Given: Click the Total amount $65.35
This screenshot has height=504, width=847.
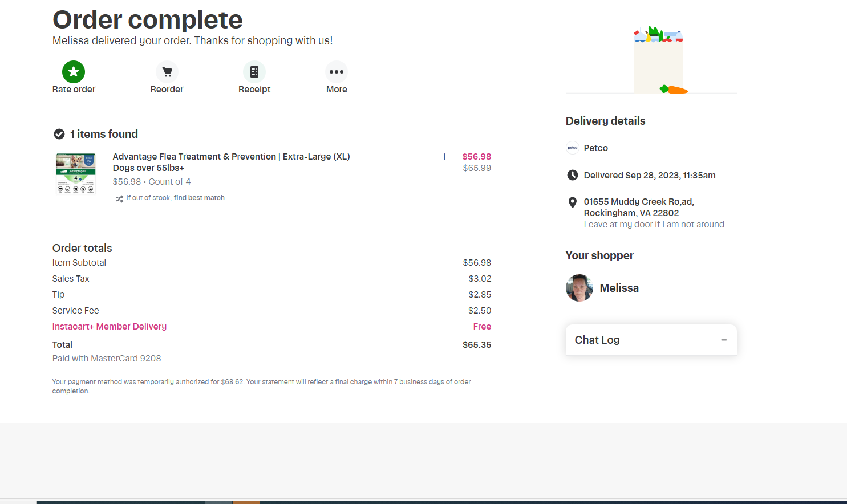Looking at the screenshot, I should (x=477, y=344).
